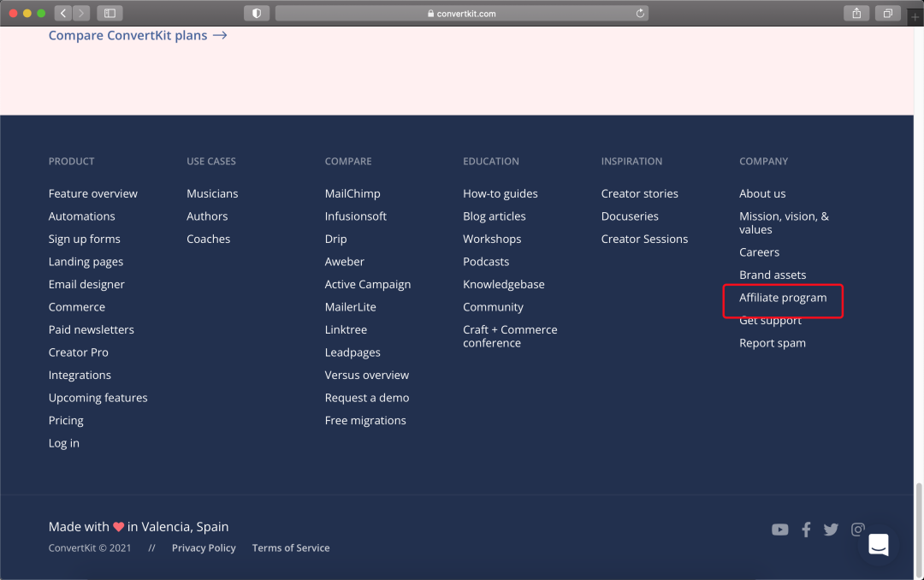The width and height of the screenshot is (924, 580).
Task: Open the Safari share button
Action: pos(856,13)
